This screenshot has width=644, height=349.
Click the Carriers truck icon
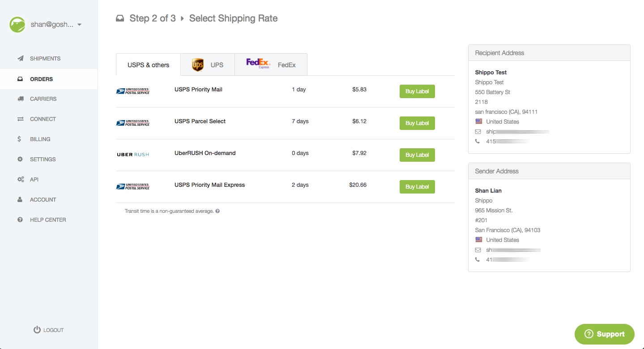click(x=20, y=99)
